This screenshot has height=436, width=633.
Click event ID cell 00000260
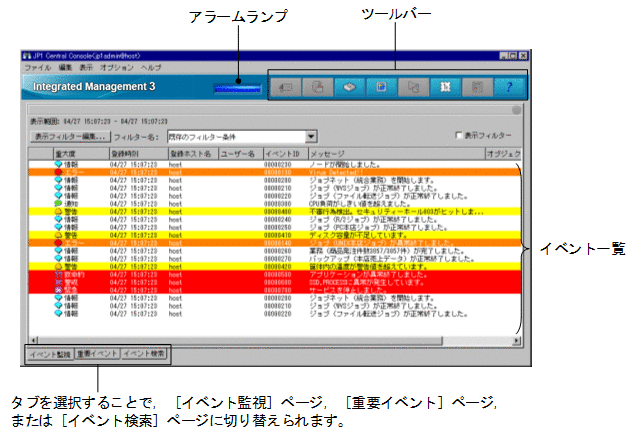[x=278, y=251]
